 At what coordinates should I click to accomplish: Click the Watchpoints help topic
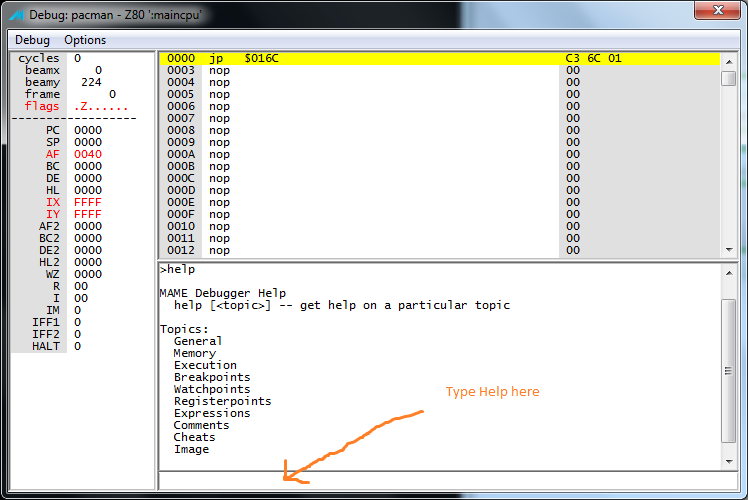pos(212,389)
